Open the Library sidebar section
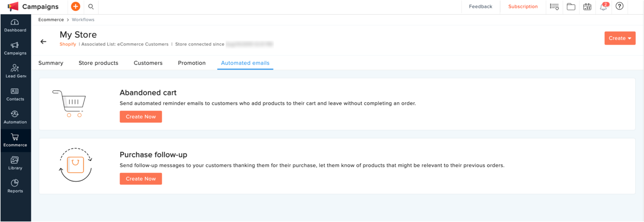Viewport: 644px width, 222px height. pyautogui.click(x=15, y=163)
